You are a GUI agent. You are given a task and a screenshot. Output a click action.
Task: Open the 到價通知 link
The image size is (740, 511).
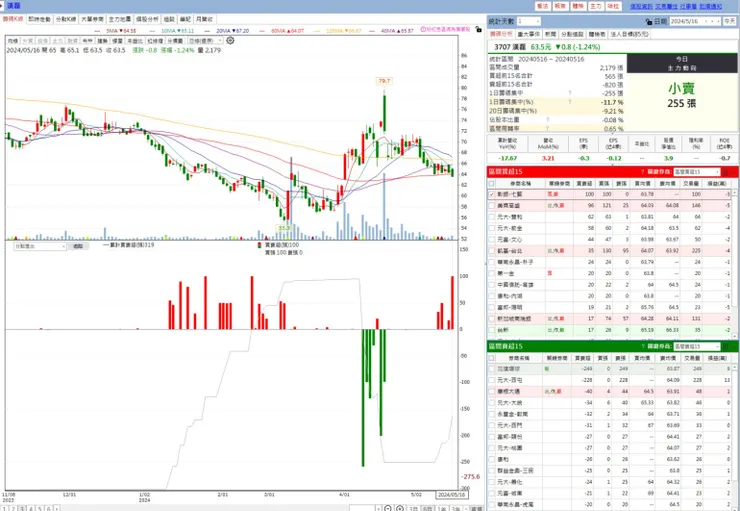710,6
